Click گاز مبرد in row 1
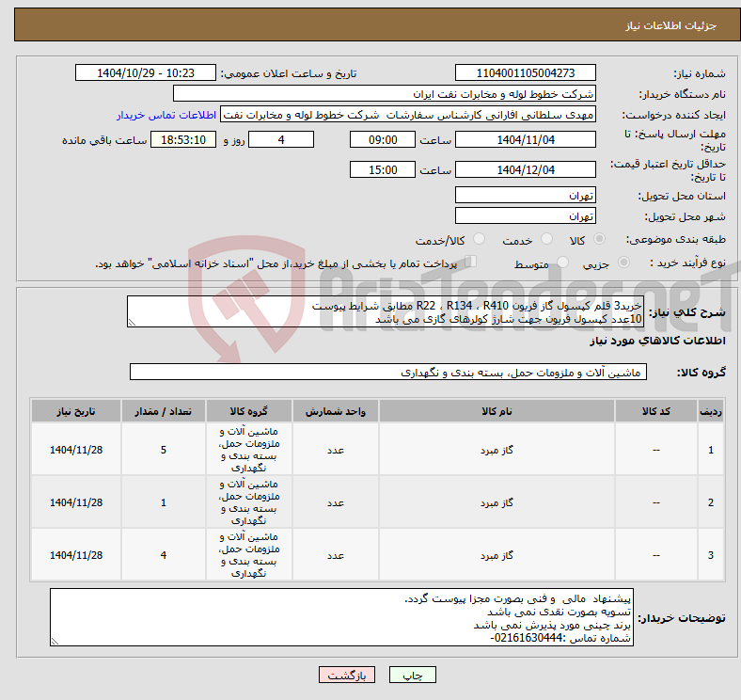The width and height of the screenshot is (741, 700). 497,450
